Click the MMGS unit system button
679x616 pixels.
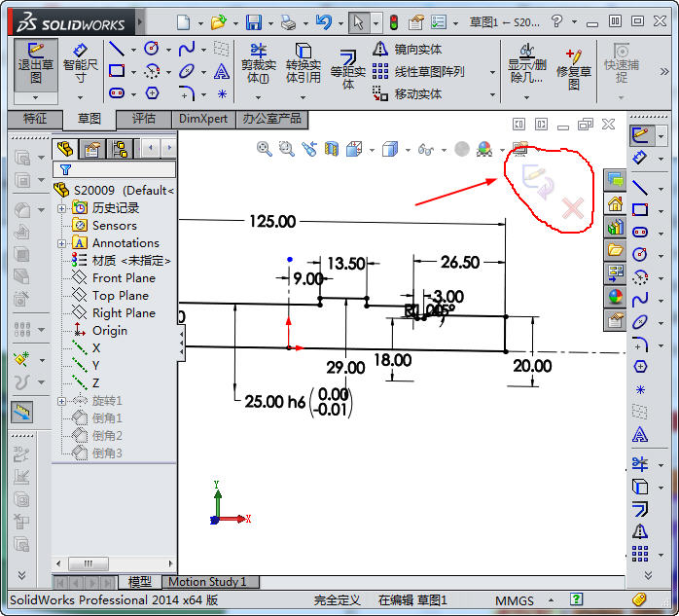click(514, 600)
